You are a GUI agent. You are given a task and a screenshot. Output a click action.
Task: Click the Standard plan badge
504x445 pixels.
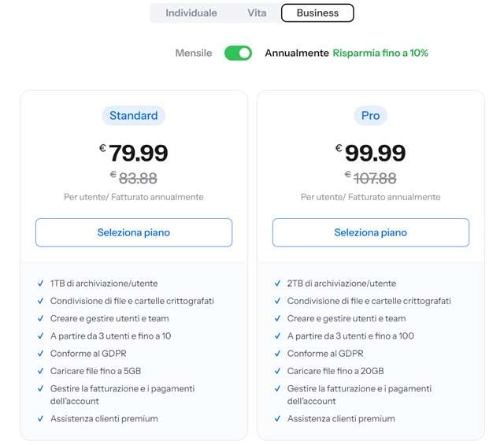pos(133,116)
